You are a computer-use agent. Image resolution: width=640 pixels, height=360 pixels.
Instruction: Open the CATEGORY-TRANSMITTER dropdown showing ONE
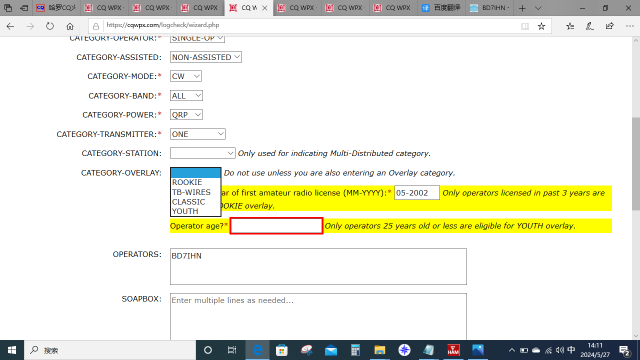(x=198, y=134)
